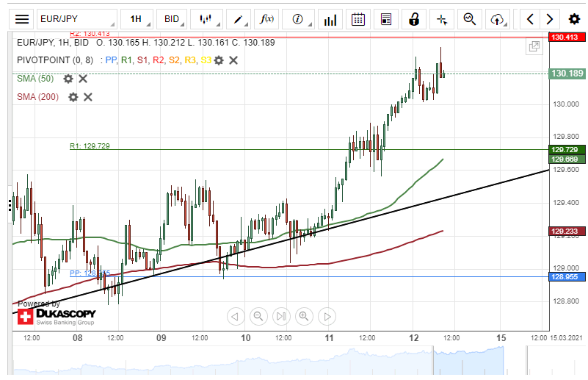Pop out chart in new window

pyautogui.click(x=534, y=47)
